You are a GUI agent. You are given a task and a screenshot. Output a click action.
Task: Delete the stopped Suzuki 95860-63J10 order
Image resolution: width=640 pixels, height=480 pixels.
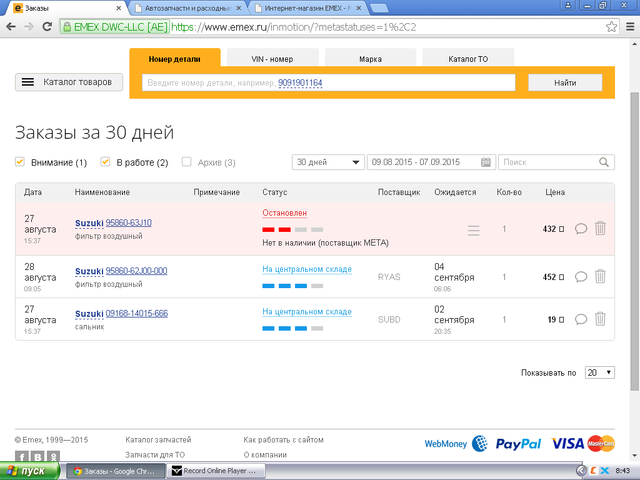[x=600, y=229]
